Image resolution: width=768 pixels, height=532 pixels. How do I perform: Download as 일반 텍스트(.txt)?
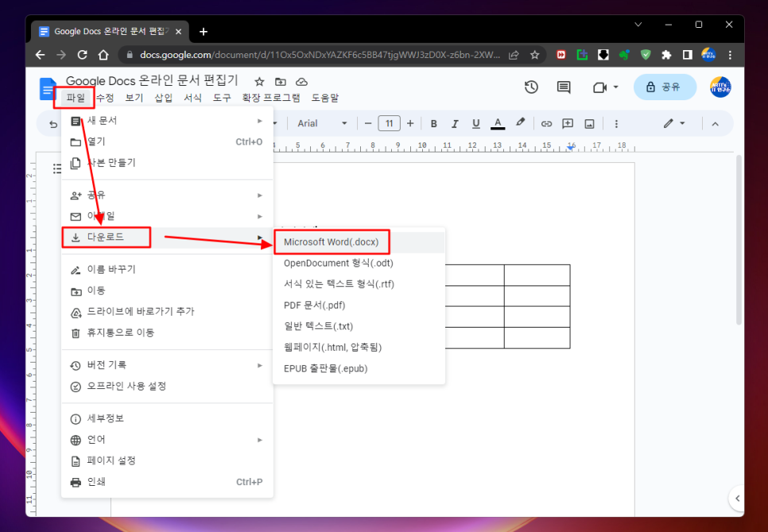click(359, 326)
